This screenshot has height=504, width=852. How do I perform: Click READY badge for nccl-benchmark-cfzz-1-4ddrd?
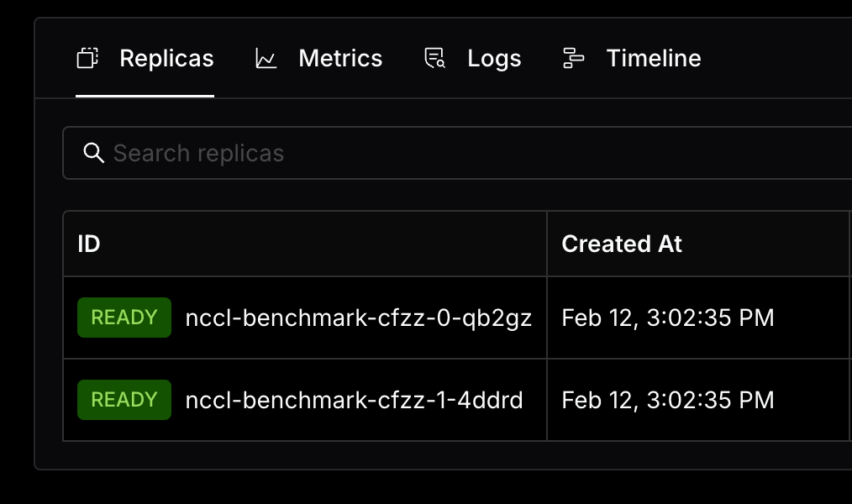click(x=124, y=400)
